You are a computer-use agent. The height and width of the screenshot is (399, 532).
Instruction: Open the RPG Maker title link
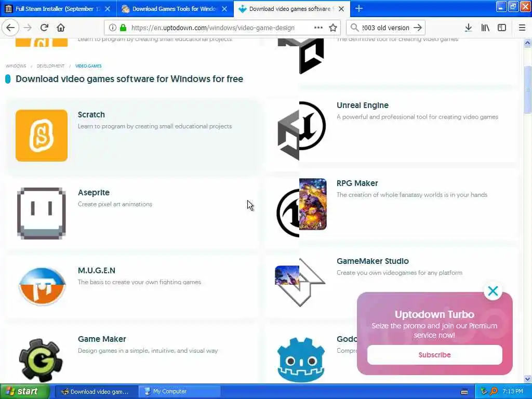tap(357, 183)
